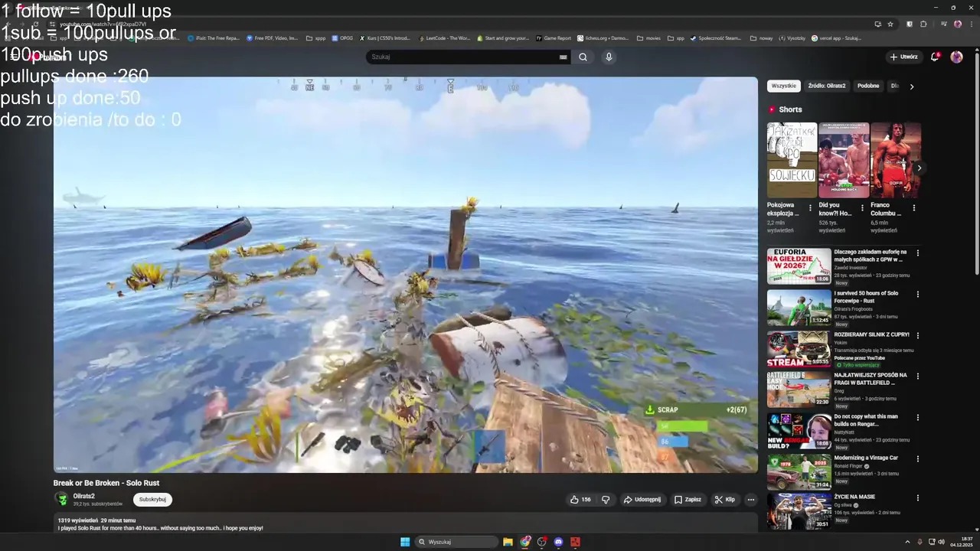Open YouTube notifications bell
Viewport: 980px width, 551px height.
[x=935, y=57]
